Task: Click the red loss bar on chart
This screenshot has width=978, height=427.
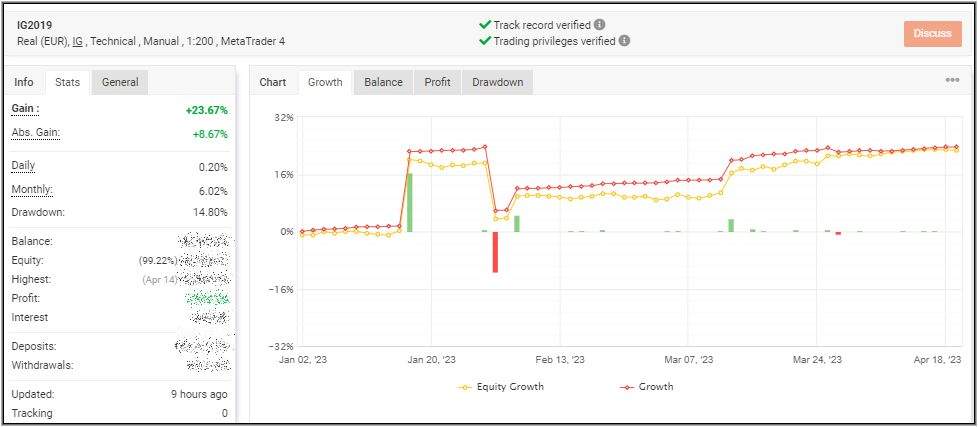Action: [495, 251]
